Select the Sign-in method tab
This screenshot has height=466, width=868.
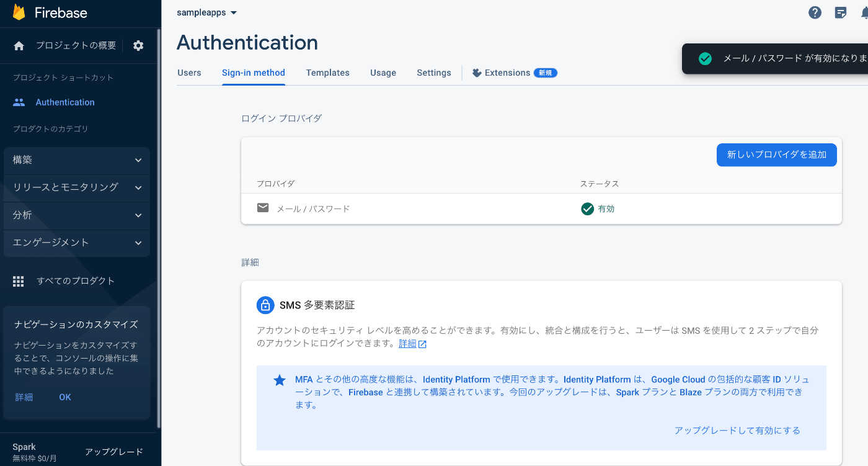[254, 73]
